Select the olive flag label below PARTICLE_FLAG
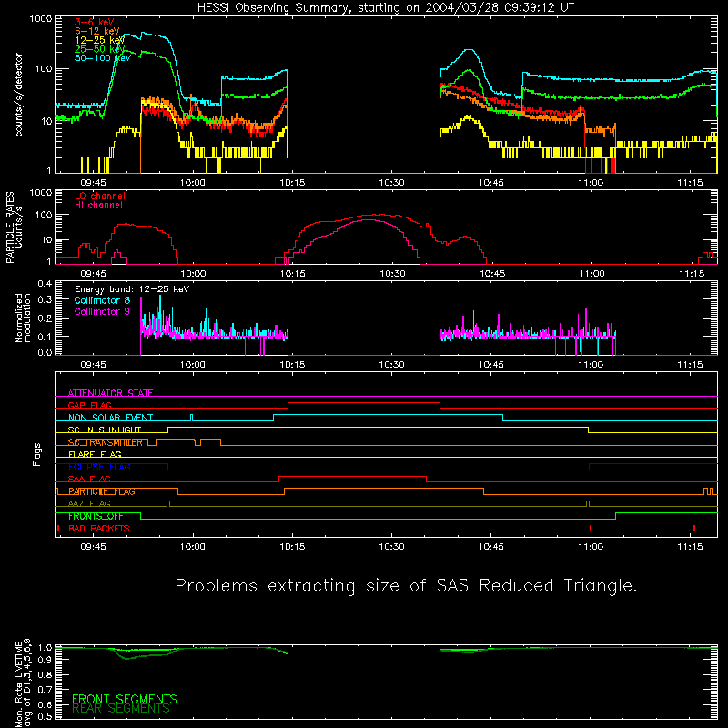 [x=89, y=503]
